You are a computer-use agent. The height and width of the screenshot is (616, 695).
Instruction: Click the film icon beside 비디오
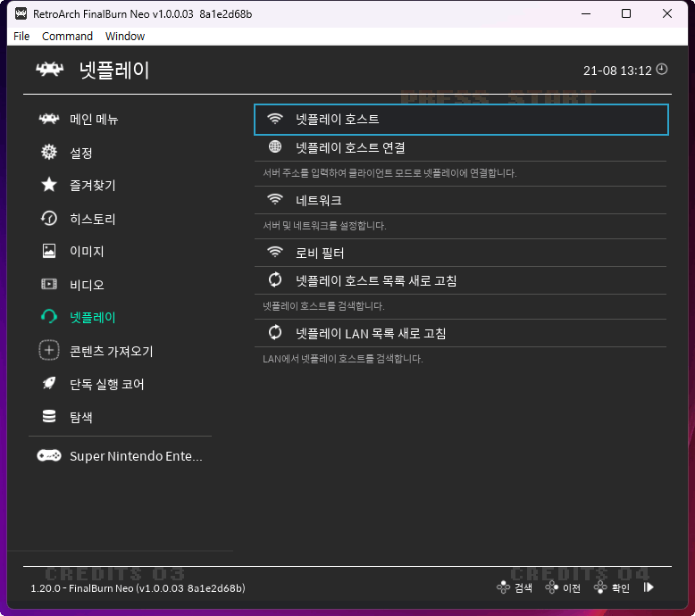tap(49, 284)
